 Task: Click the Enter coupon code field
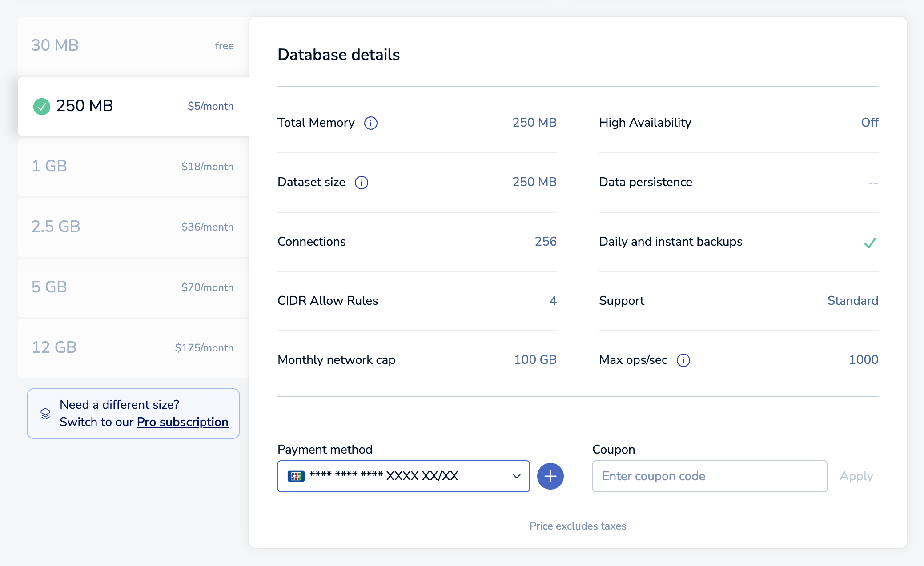709,476
